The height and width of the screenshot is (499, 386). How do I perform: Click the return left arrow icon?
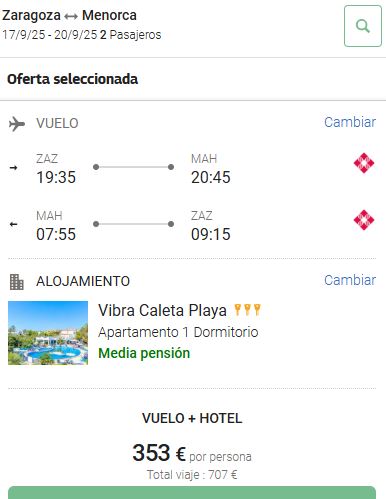[13, 224]
